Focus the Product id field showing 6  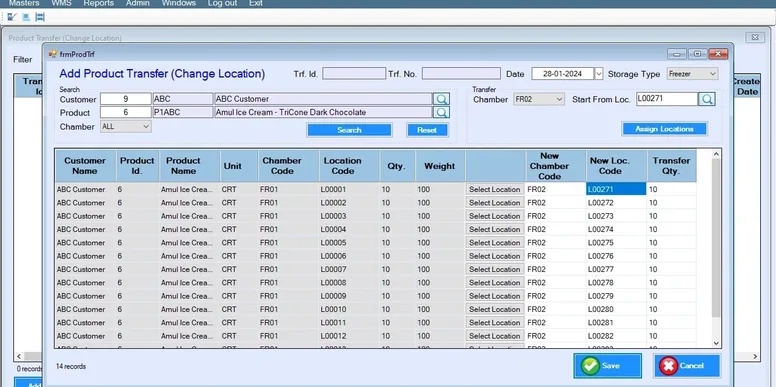pyautogui.click(x=126, y=112)
